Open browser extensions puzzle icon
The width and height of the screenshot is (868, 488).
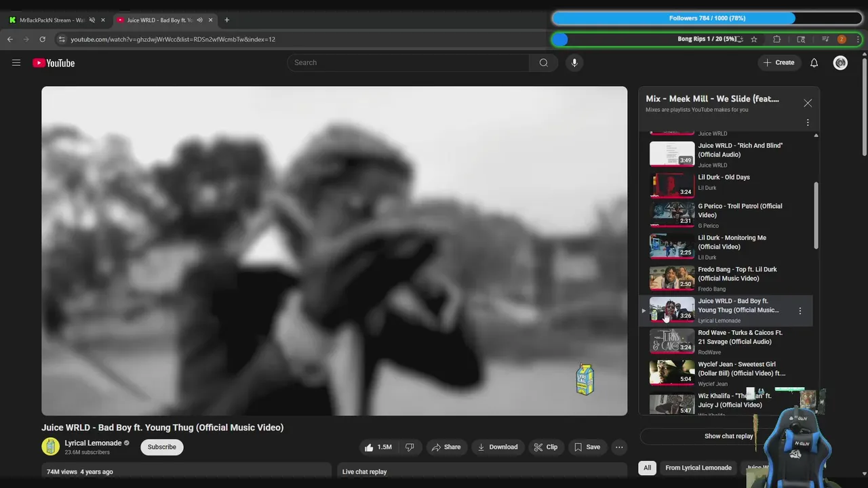tap(777, 39)
